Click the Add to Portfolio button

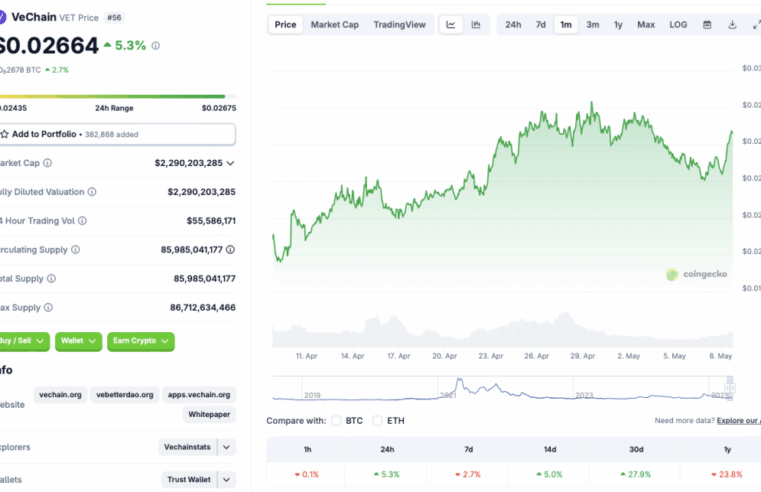click(118, 134)
